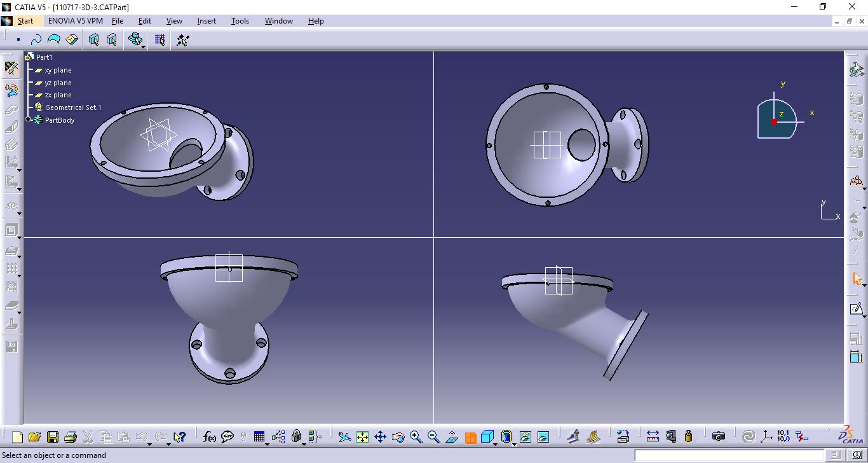Image resolution: width=868 pixels, height=463 pixels.
Task: Open the Measure Inertia weight tool
Action: [688, 437]
